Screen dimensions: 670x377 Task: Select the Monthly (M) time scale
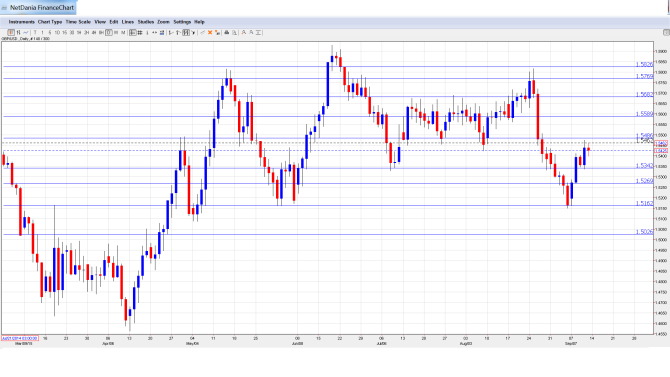(x=123, y=32)
